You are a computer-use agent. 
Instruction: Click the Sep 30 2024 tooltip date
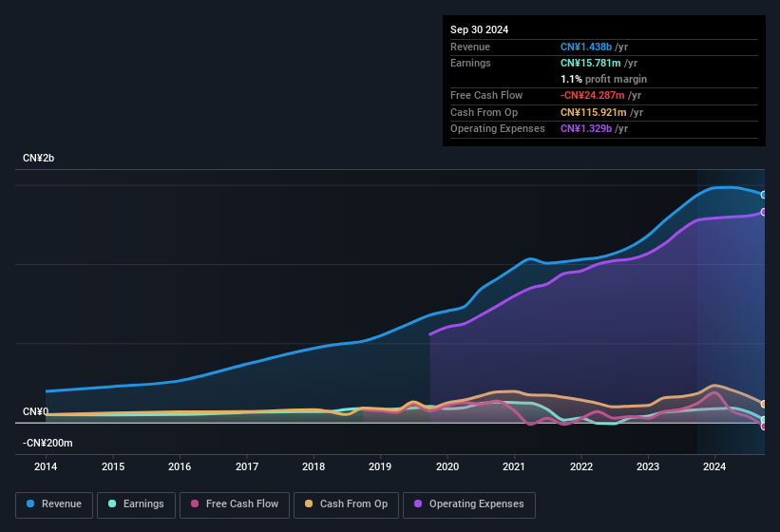click(x=479, y=29)
